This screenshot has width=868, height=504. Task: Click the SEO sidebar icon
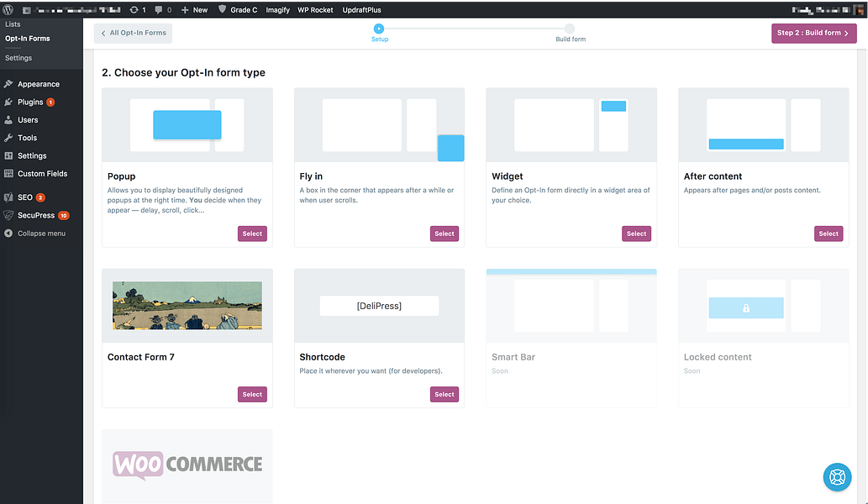[8, 197]
